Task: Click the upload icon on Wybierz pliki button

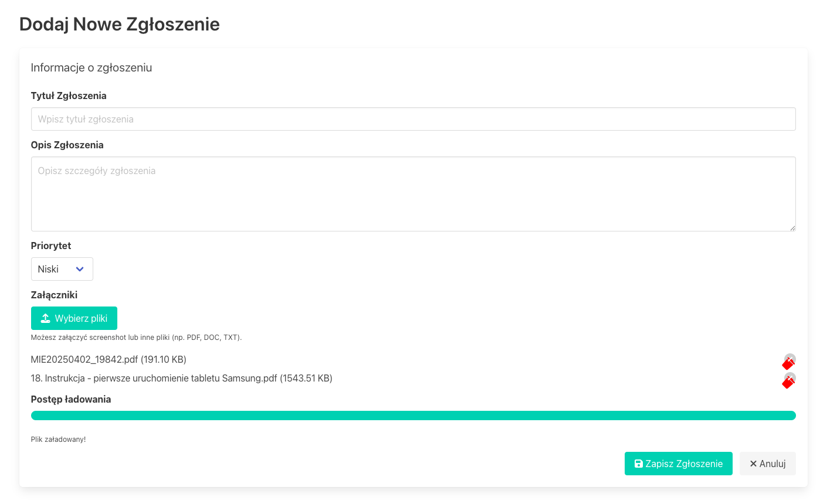Action: click(x=45, y=318)
